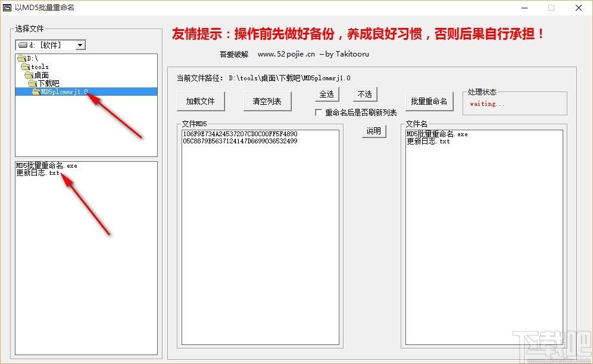This screenshot has height=364, width=593.
Task: Deselect all with the 不选 button
Action: click(x=365, y=94)
